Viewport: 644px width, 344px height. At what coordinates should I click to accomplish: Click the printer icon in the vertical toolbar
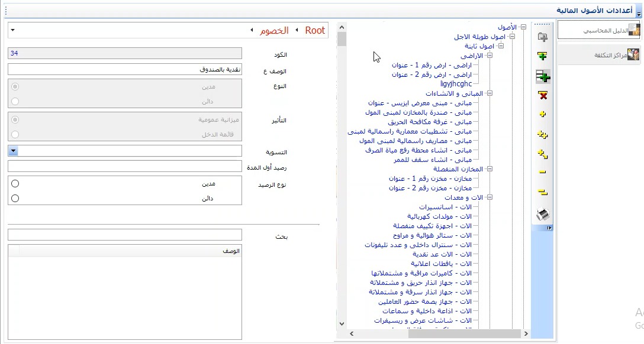tap(543, 214)
